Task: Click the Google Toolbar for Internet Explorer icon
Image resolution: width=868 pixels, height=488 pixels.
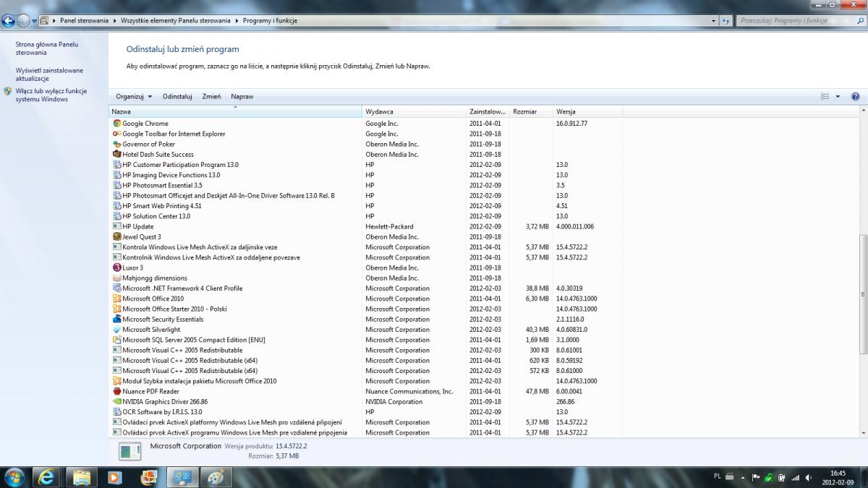Action: (116, 134)
